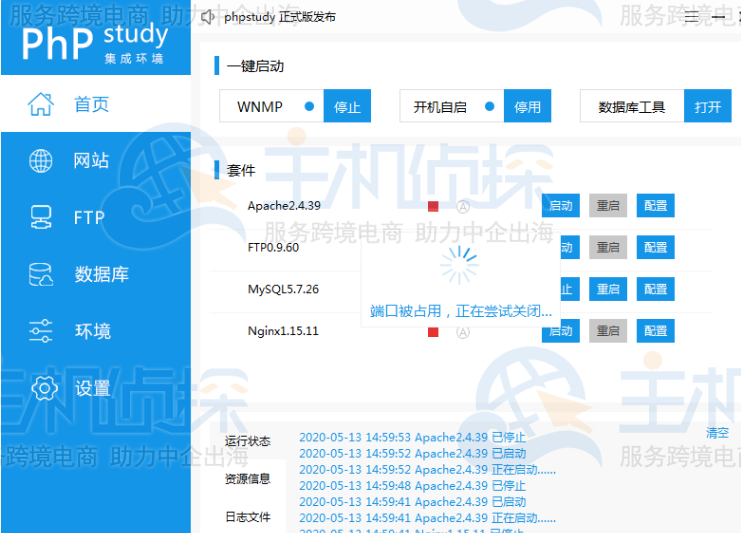Click the home house icon

41,104
